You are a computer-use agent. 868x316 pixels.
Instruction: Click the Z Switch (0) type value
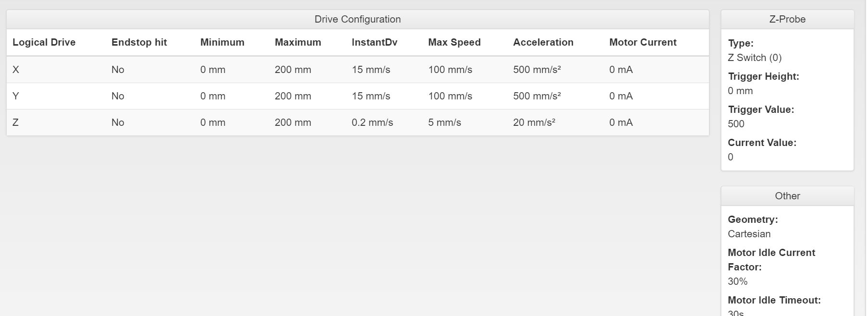pos(755,58)
